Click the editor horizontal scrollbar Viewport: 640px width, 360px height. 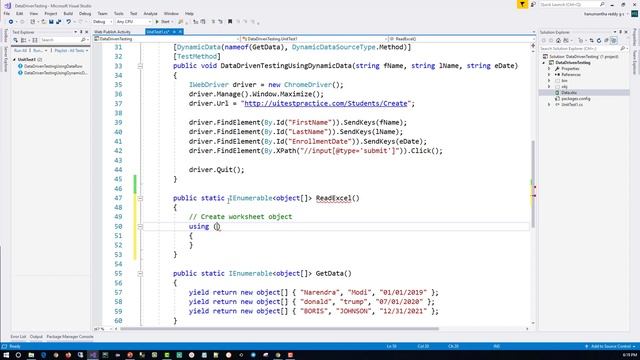[x=279, y=329]
